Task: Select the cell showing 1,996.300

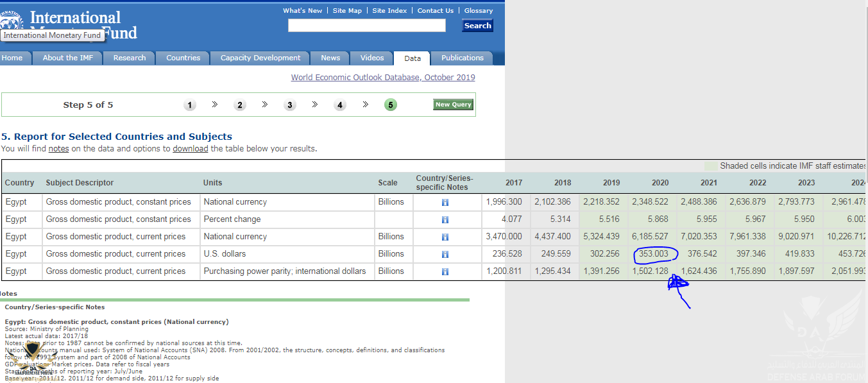Action: point(506,202)
